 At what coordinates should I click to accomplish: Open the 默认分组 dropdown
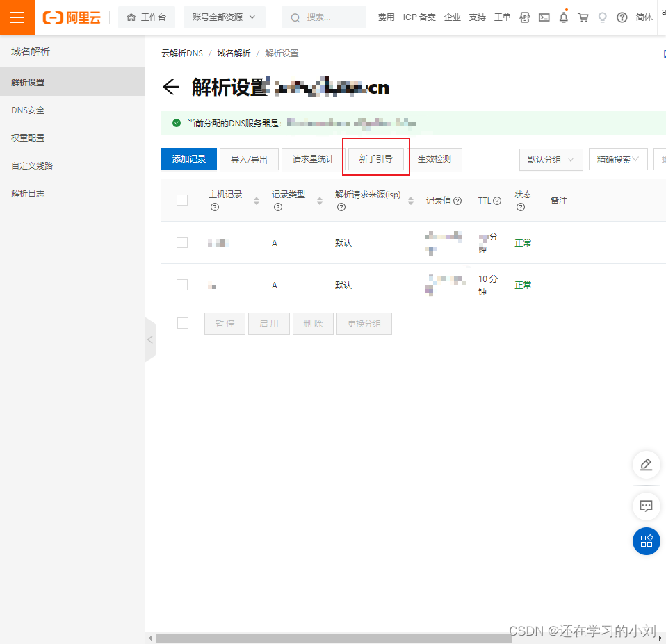click(551, 160)
